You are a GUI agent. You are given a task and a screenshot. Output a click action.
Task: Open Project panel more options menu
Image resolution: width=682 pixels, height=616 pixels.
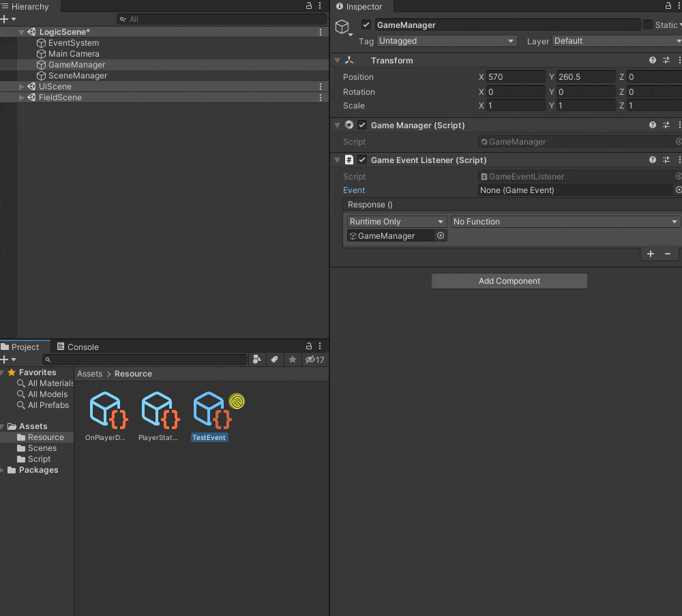click(320, 347)
